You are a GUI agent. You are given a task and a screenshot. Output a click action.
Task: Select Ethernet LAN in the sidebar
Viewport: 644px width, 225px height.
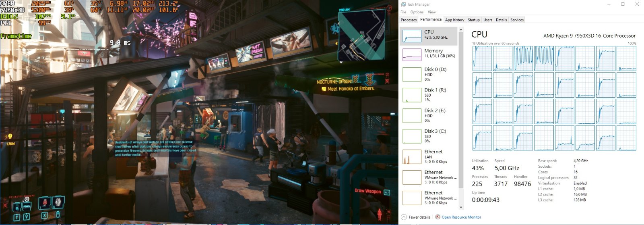pyautogui.click(x=429, y=156)
